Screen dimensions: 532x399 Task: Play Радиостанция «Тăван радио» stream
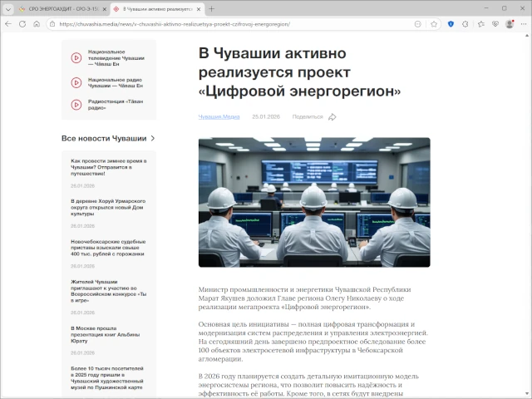point(76,105)
